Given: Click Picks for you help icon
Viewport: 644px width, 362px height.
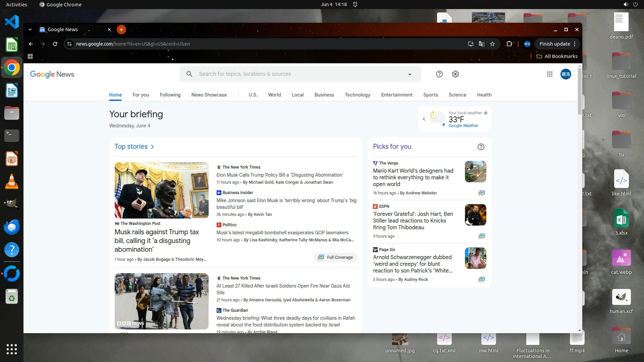Looking at the screenshot, I should (481, 147).
